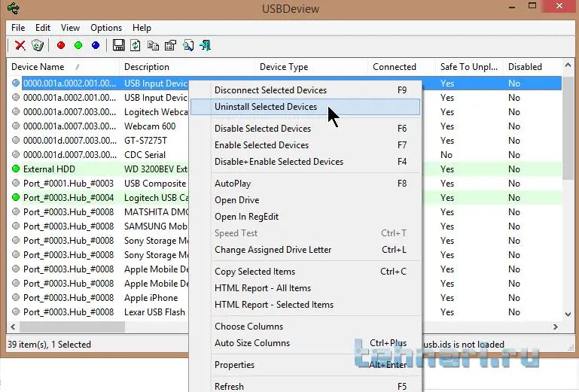Click gray status icon of CDC Serial row
Viewport: 579px width, 392px height.
click(16, 154)
